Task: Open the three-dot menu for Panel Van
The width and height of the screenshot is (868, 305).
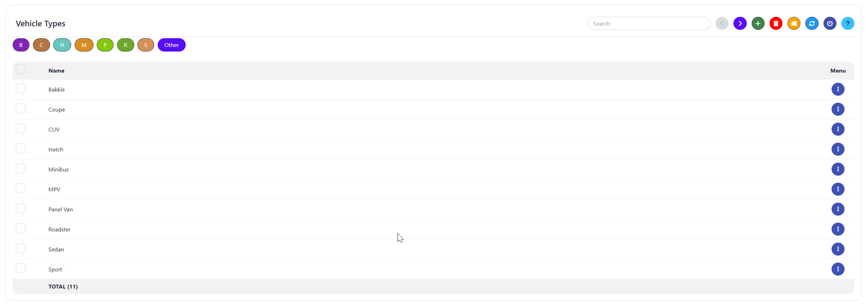Action: tap(838, 209)
